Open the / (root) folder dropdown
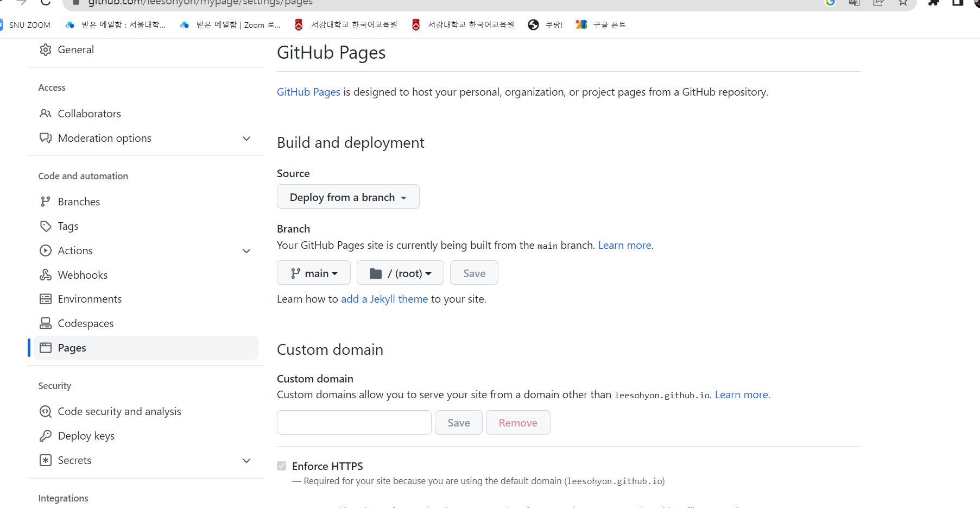980x508 pixels. tap(400, 273)
